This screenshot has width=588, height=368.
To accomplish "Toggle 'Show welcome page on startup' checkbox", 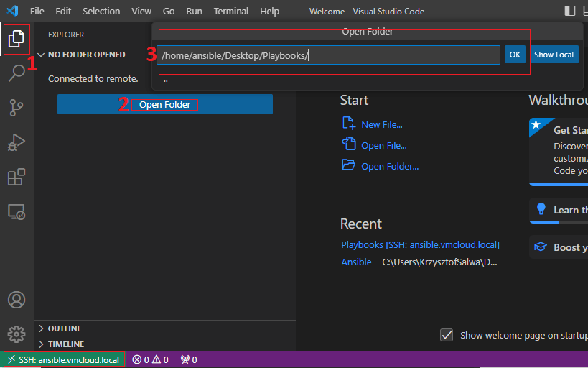I will (x=447, y=335).
